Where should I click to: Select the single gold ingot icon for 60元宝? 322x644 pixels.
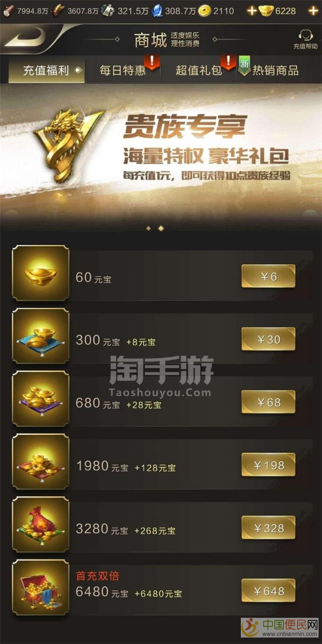point(40,273)
